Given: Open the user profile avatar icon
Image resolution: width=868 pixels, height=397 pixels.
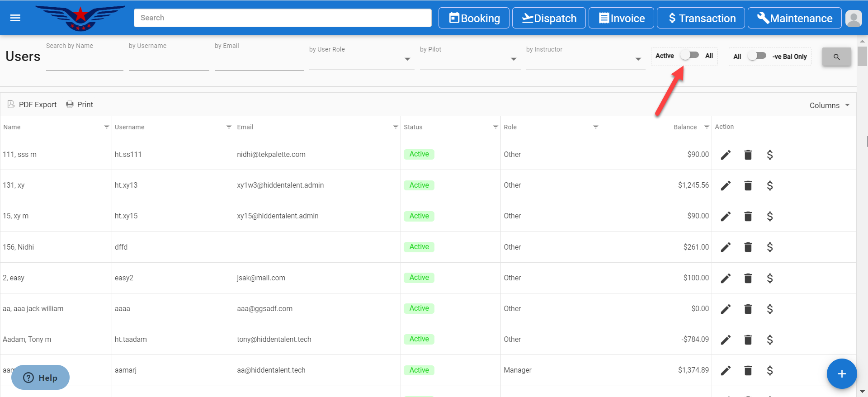Looking at the screenshot, I should (853, 19).
